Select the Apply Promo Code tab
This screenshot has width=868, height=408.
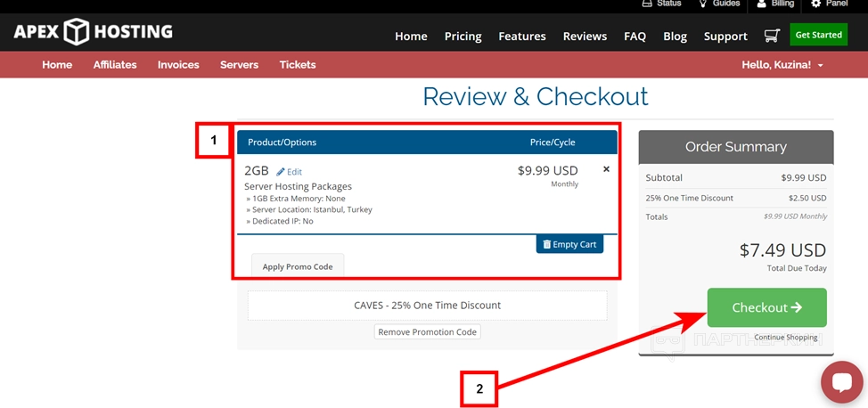[298, 266]
